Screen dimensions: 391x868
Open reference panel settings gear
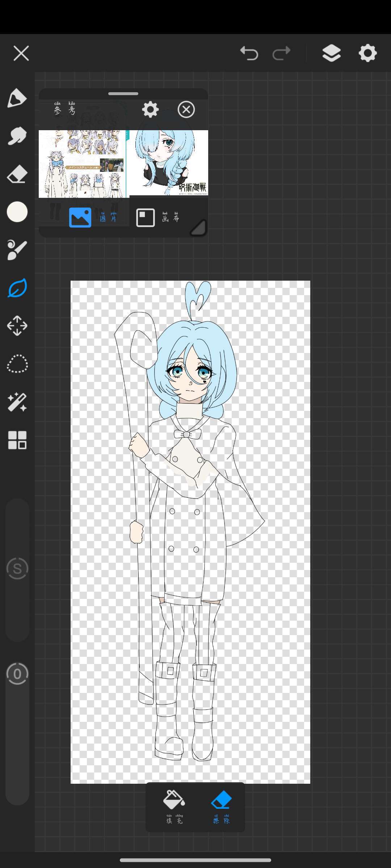(x=150, y=110)
